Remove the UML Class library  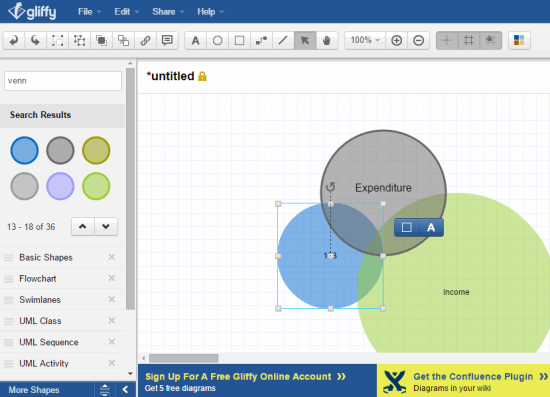tap(112, 321)
